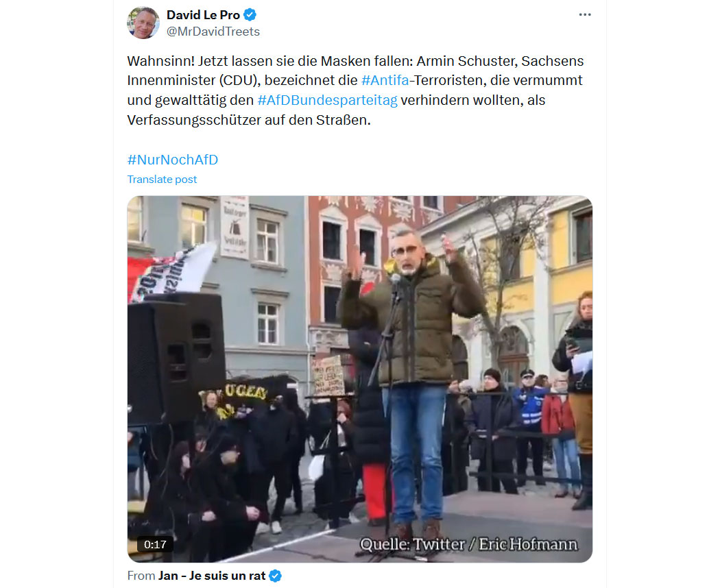Open the display name David Le Pro
The image size is (720, 588).
point(203,15)
